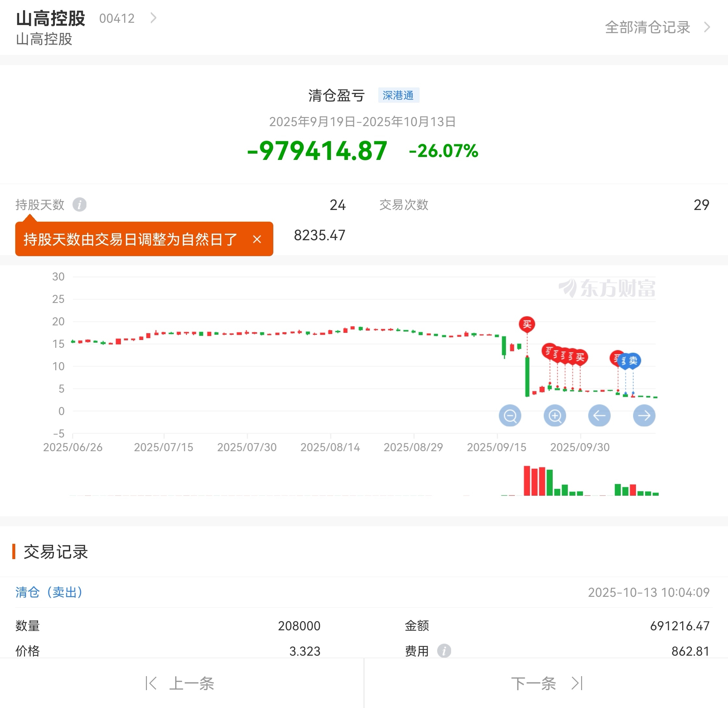Click the chart zoom-out magnifier icon

[x=510, y=415]
